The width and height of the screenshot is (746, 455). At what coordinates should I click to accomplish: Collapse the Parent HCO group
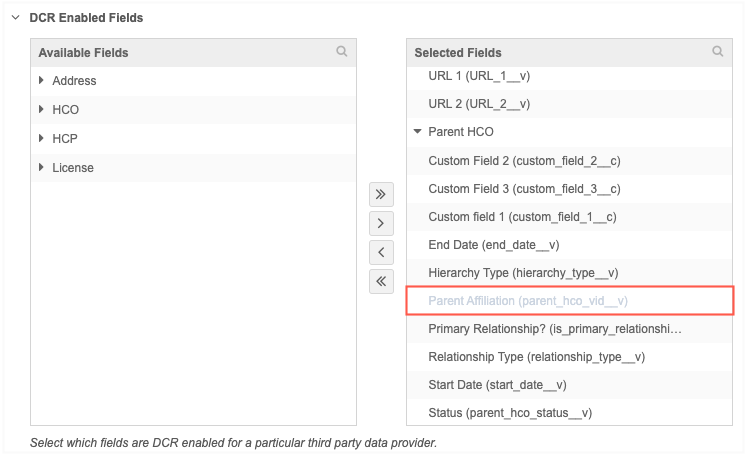418,132
